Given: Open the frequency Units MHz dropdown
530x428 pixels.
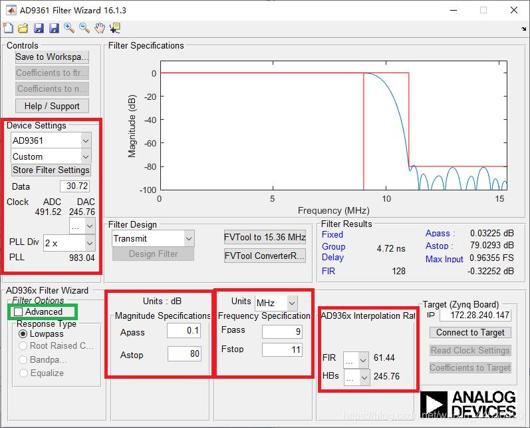Looking at the screenshot, I should 276,303.
